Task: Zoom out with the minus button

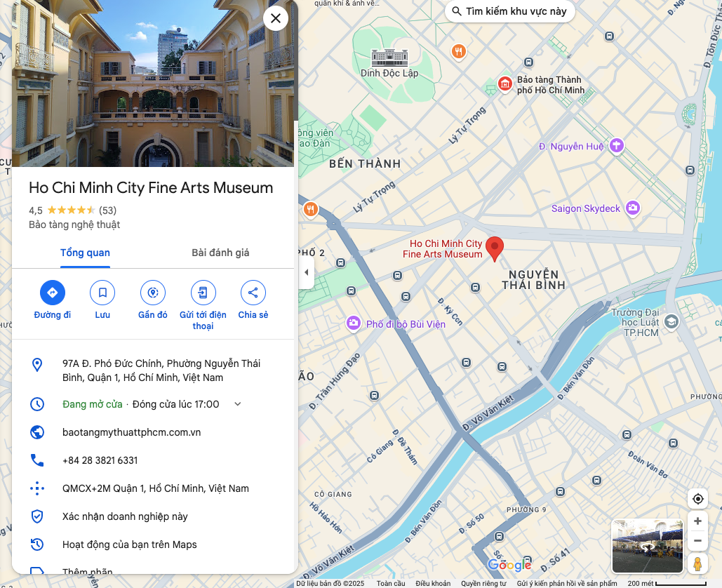Action: point(698,540)
